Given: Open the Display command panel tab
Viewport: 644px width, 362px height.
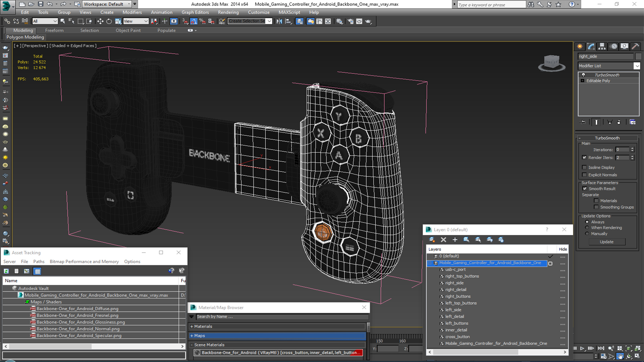Looking at the screenshot, I should point(624,46).
